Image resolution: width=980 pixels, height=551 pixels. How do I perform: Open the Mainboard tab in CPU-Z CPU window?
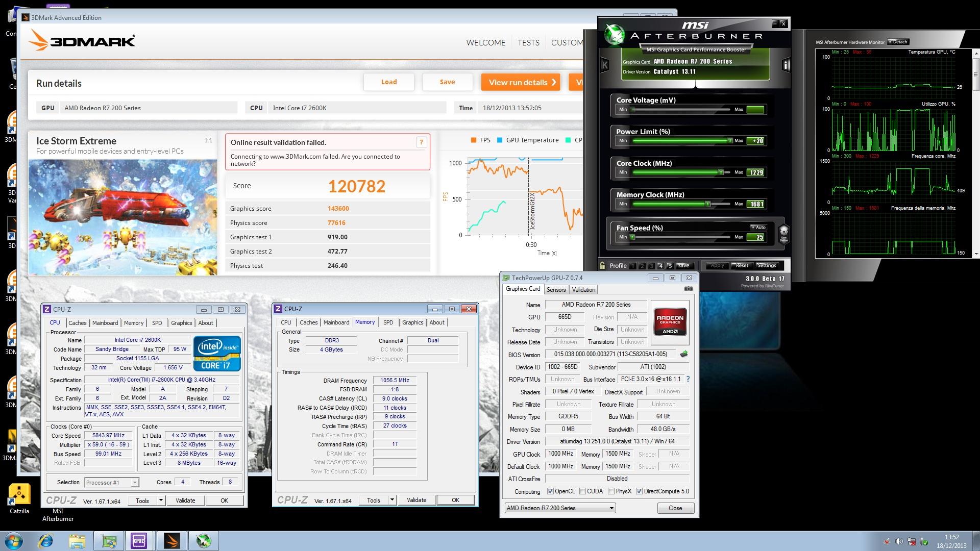pyautogui.click(x=105, y=323)
